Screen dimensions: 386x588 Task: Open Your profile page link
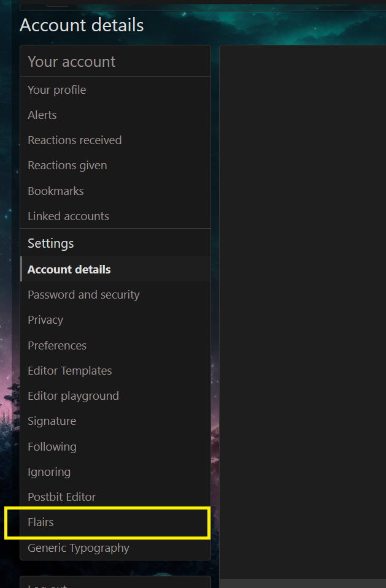pos(115,90)
